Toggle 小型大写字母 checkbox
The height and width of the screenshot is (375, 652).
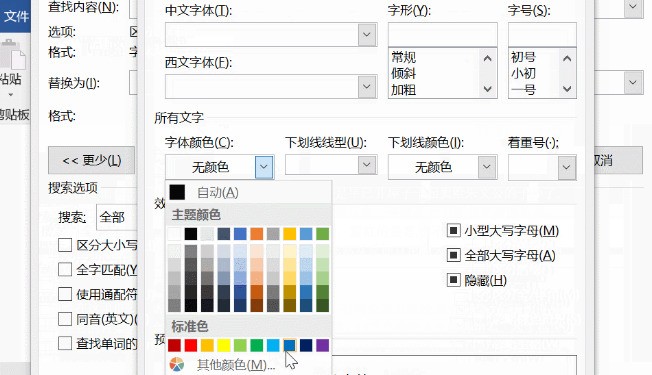(453, 230)
